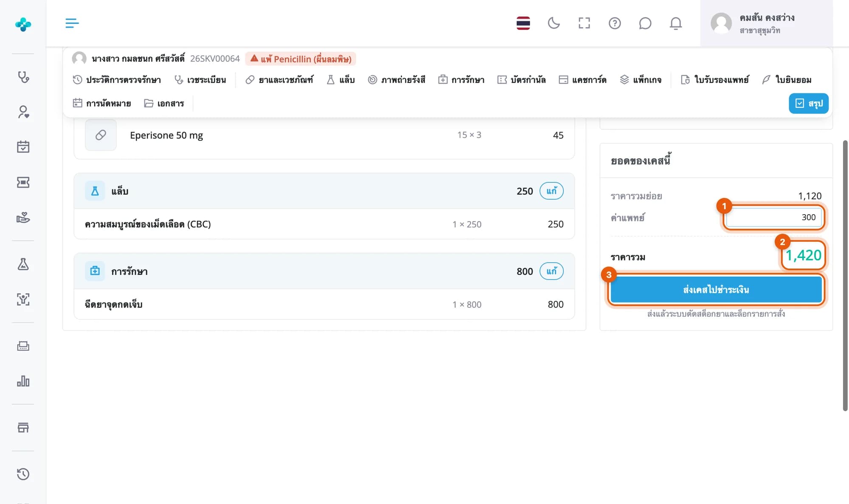The height and width of the screenshot is (504, 849).
Task: Open บัตรกำนัล tab
Action: (521, 80)
